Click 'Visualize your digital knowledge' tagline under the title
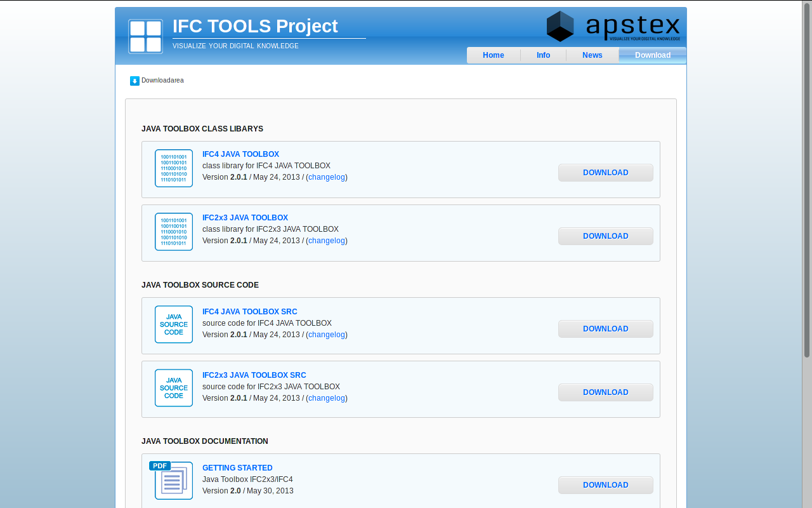812x508 pixels. pyautogui.click(x=235, y=46)
